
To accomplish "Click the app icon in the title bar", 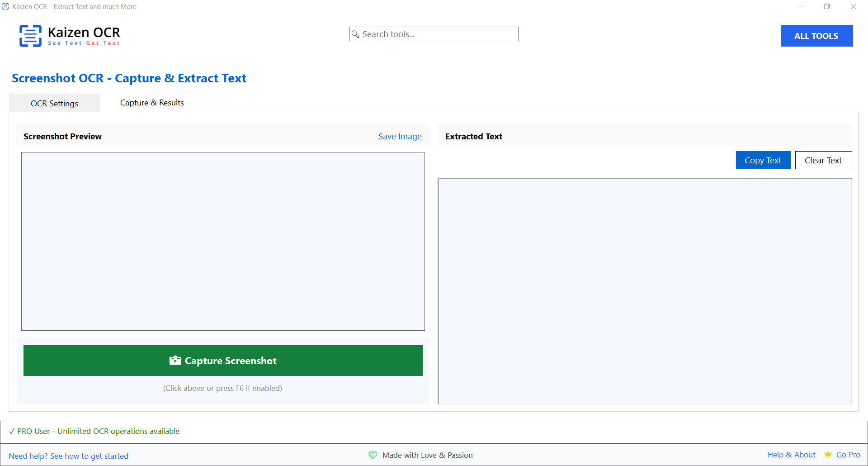I will tap(5, 6).
